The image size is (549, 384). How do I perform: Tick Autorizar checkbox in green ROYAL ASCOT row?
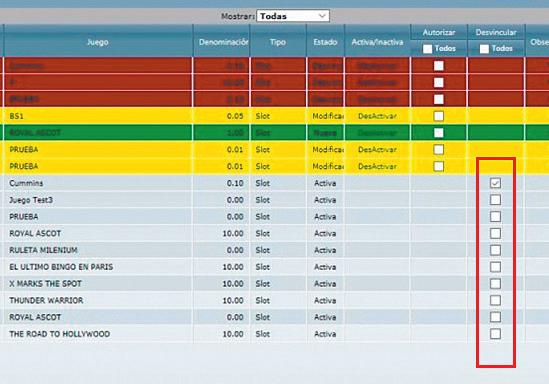coord(438,133)
